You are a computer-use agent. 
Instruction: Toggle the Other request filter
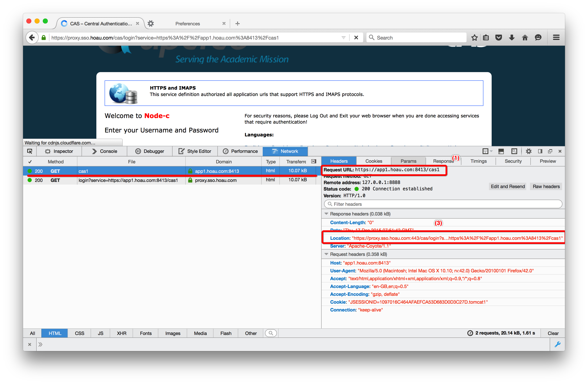pyautogui.click(x=251, y=333)
